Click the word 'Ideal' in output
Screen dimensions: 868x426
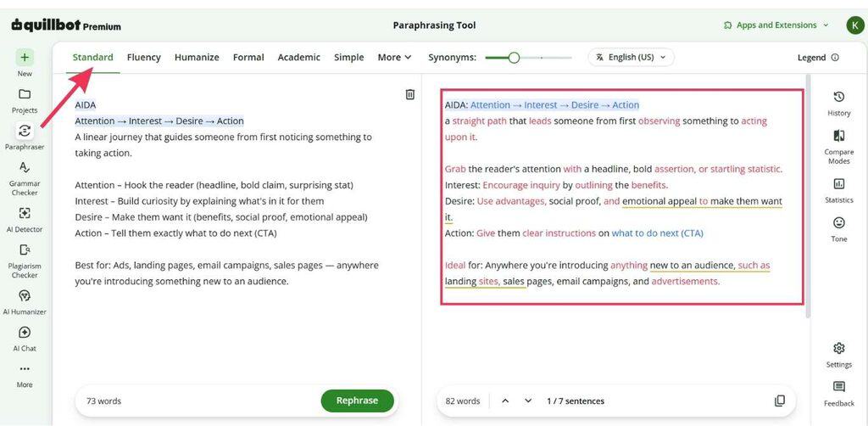click(455, 266)
